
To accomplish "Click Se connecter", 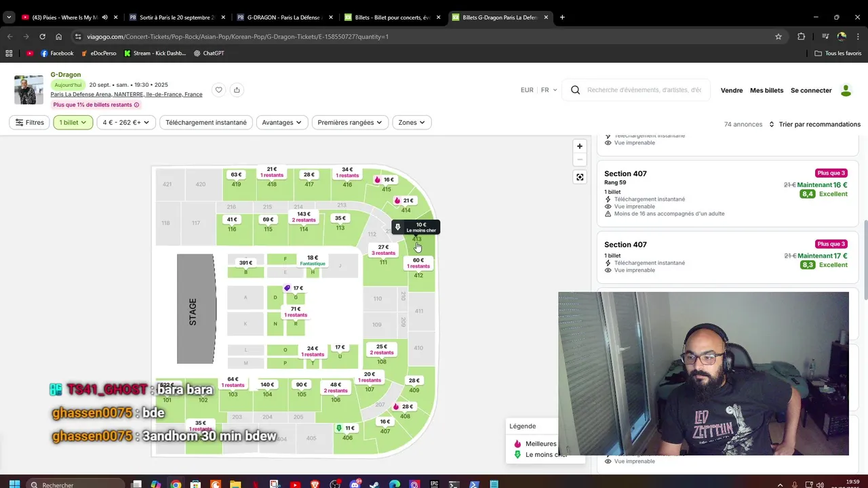I will coord(811,90).
